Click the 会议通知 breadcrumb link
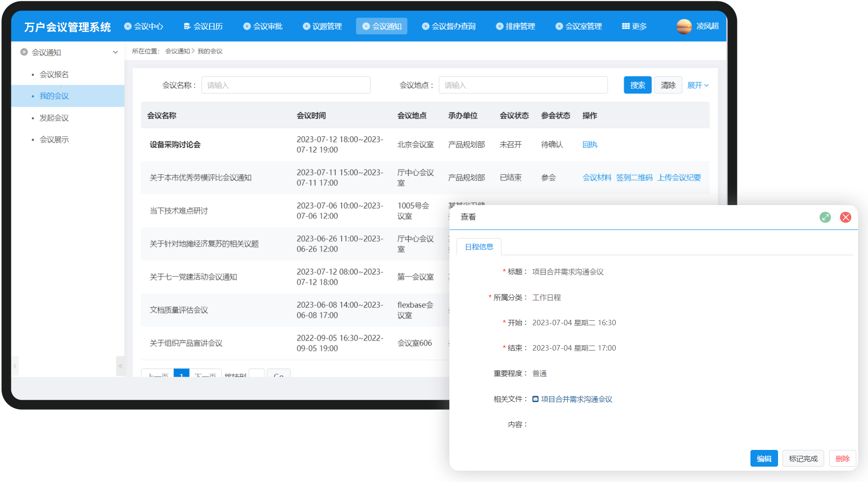The width and height of the screenshot is (868, 482). click(177, 51)
